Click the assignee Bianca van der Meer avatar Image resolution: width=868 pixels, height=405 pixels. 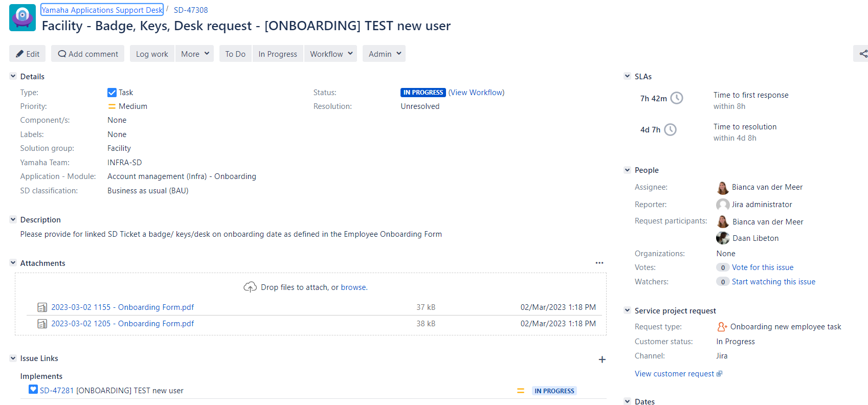click(x=723, y=188)
